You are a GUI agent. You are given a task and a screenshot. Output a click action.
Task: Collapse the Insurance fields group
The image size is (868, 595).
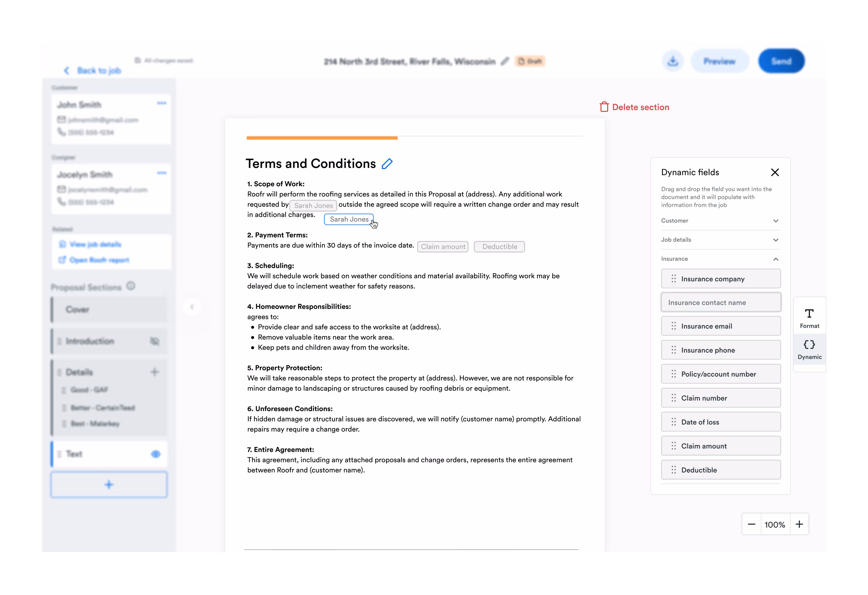click(x=775, y=259)
